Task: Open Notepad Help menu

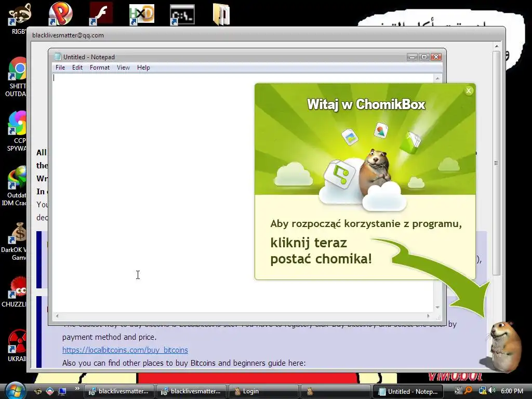Action: tap(143, 68)
